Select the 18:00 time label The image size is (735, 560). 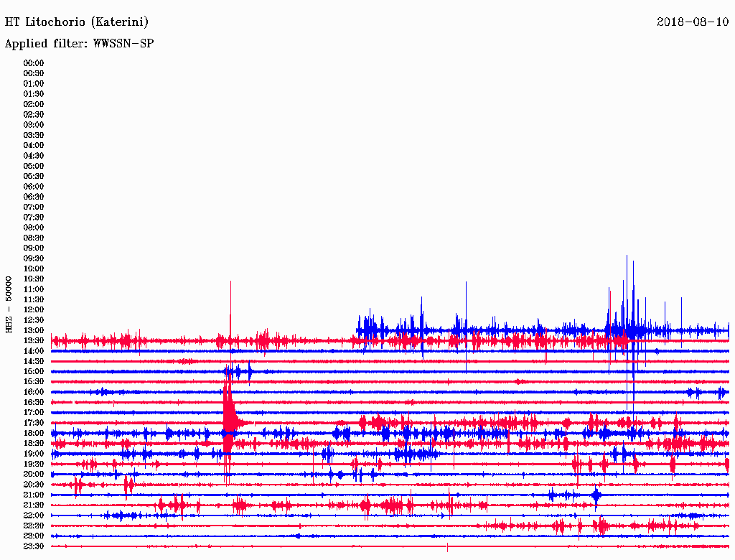pyautogui.click(x=34, y=434)
